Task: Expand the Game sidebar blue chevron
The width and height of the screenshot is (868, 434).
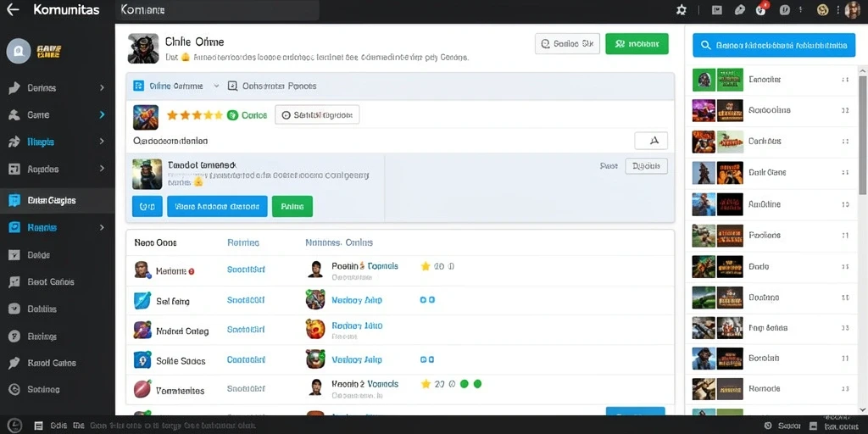Action: pos(102,114)
